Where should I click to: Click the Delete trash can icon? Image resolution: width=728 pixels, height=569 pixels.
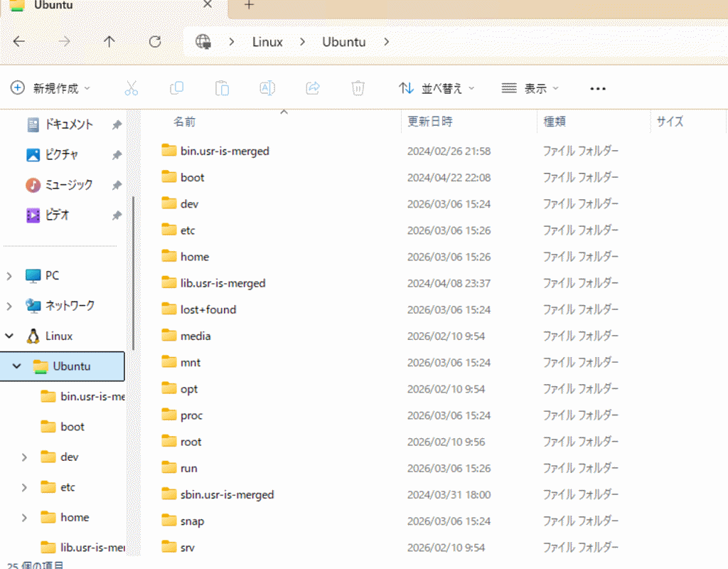(358, 88)
